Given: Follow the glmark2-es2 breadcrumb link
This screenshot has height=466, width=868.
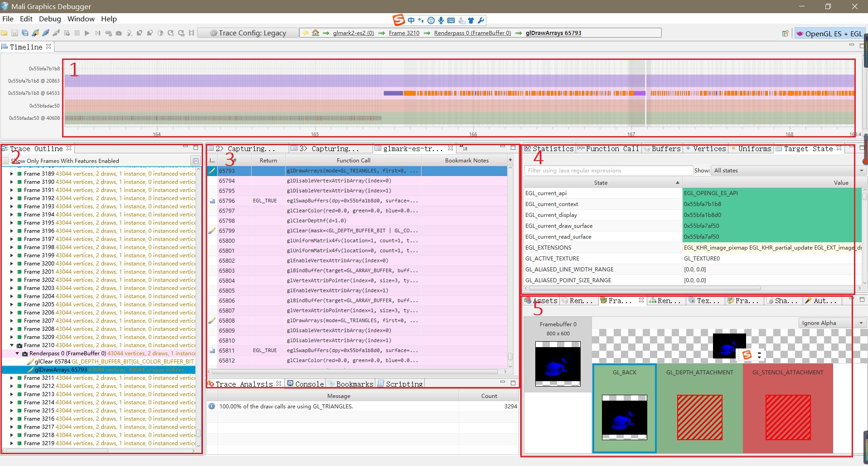Looking at the screenshot, I should coord(353,33).
